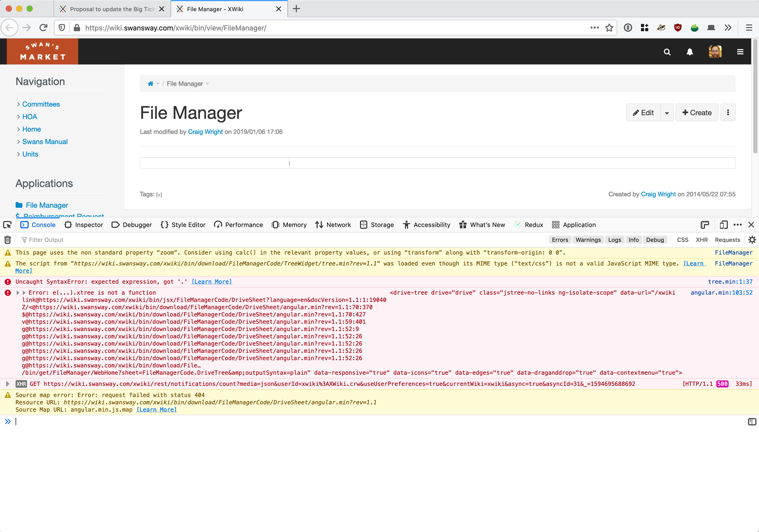Open the Style Editor tab

183,225
